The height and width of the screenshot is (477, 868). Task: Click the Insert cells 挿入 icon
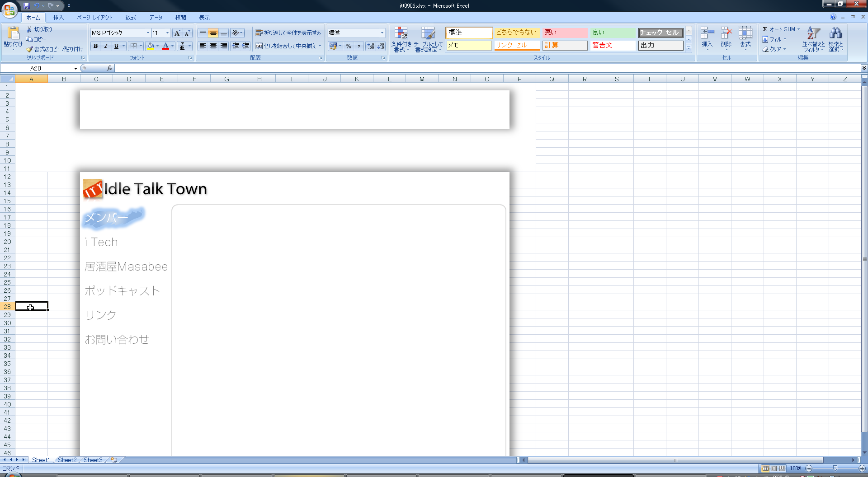pos(707,33)
